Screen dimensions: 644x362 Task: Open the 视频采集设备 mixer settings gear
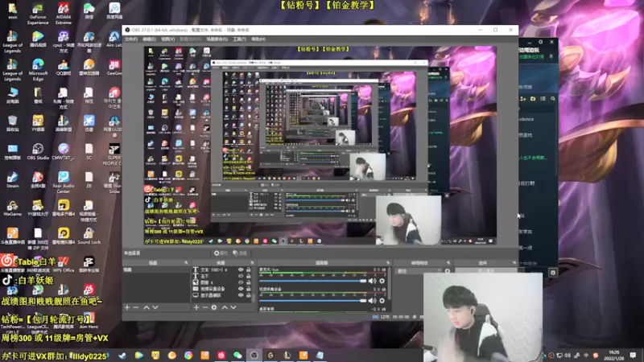tap(382, 301)
